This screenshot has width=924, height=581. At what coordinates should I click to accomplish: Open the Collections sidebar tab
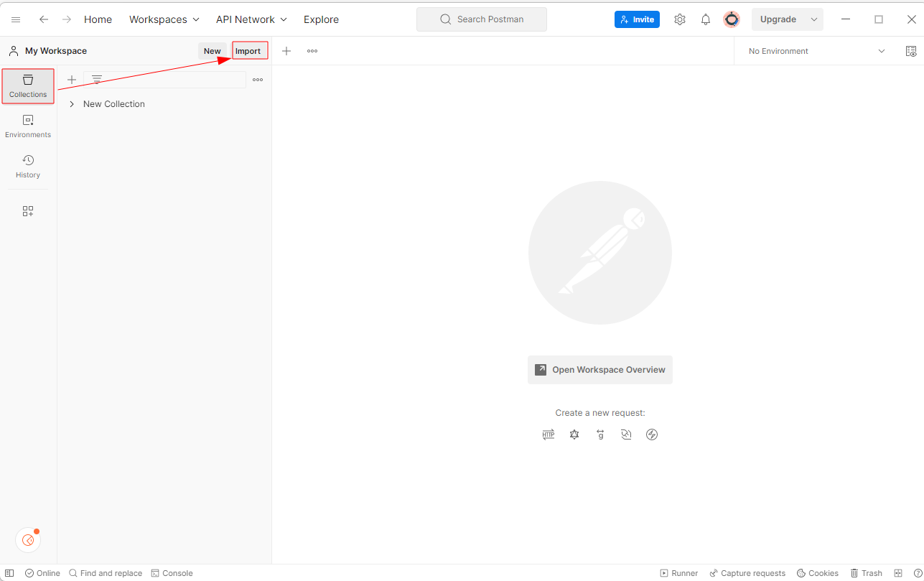pyautogui.click(x=28, y=86)
